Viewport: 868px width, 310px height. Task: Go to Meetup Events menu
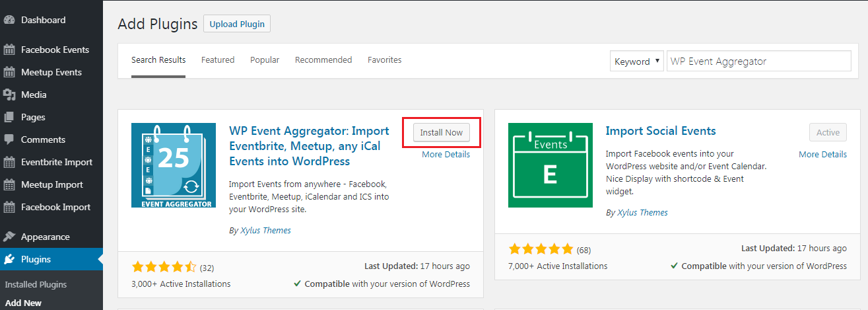pos(51,72)
